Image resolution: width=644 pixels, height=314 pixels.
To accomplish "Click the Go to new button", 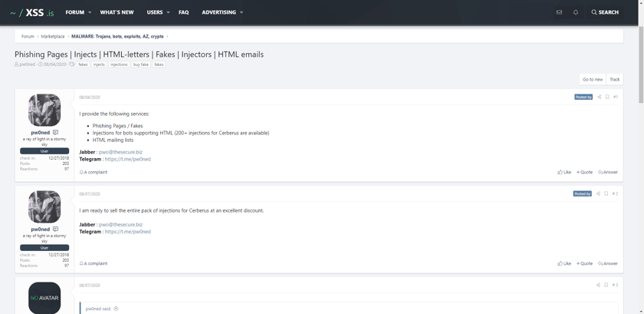I will 593,79.
